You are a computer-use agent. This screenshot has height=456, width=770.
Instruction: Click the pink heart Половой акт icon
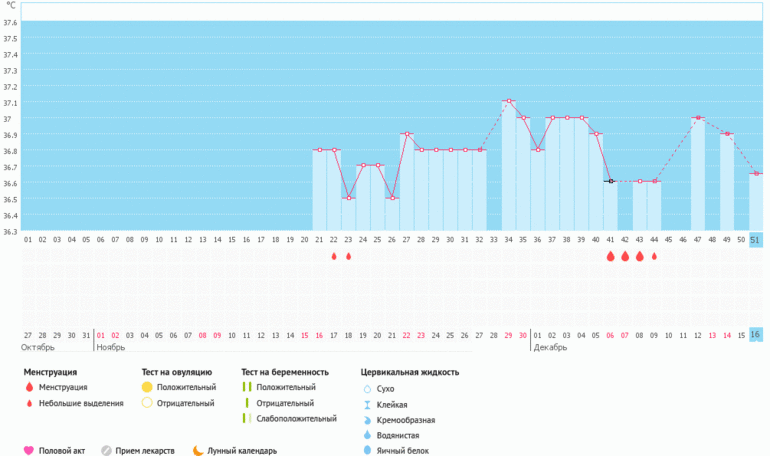(x=28, y=451)
